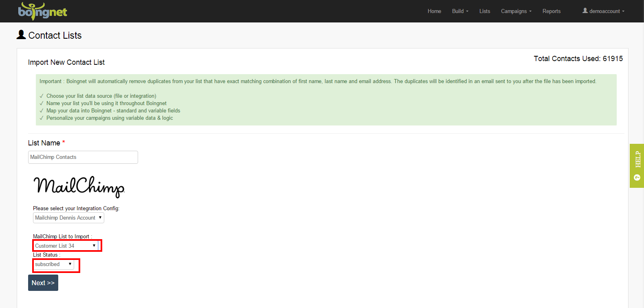
Task: Go to Home in navigation bar
Action: (434, 11)
